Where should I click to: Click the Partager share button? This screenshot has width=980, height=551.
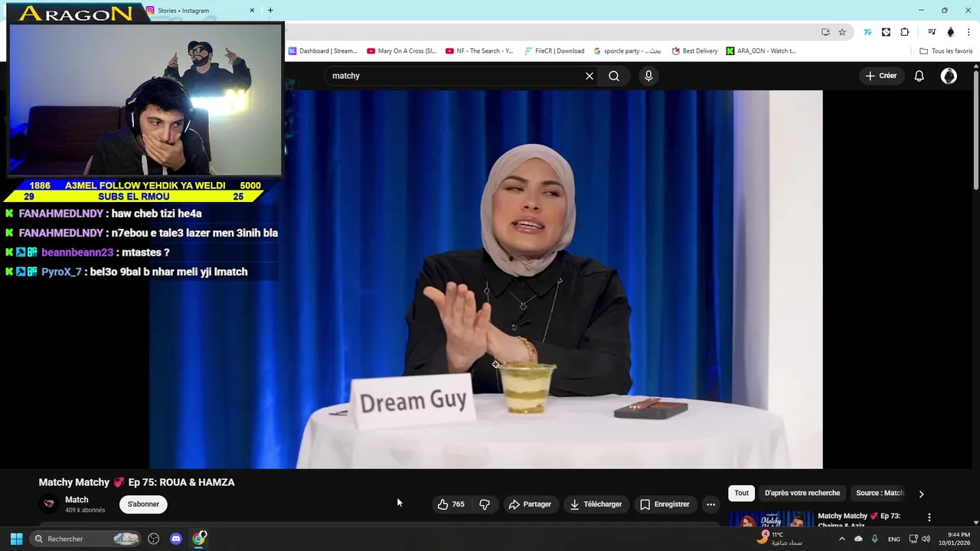(530, 504)
